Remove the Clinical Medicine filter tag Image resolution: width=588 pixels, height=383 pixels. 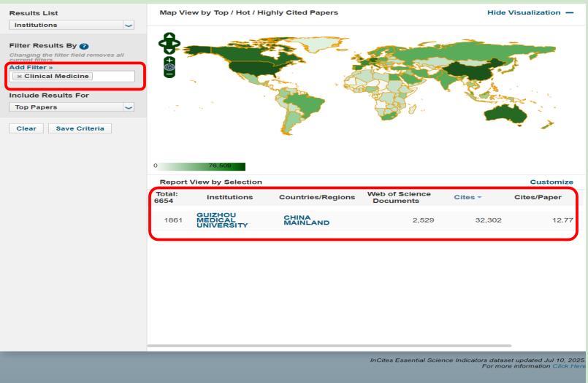click(20, 77)
